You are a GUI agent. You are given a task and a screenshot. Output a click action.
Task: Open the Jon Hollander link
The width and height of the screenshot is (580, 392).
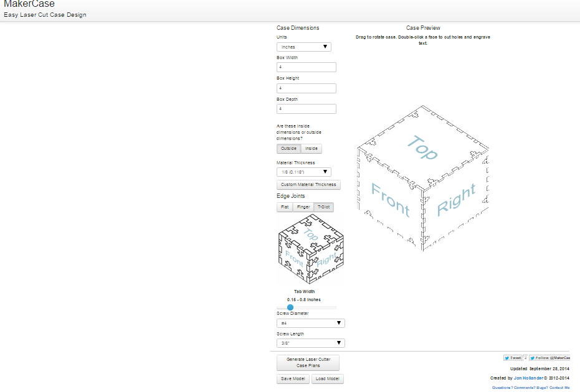click(528, 378)
